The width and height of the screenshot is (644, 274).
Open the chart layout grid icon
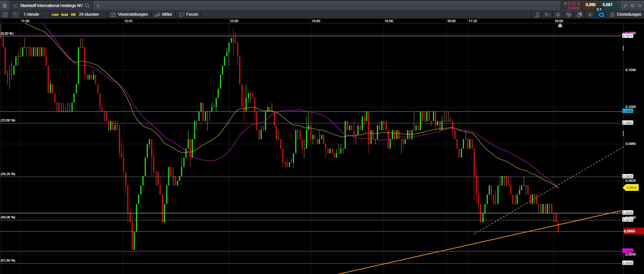coord(15,14)
